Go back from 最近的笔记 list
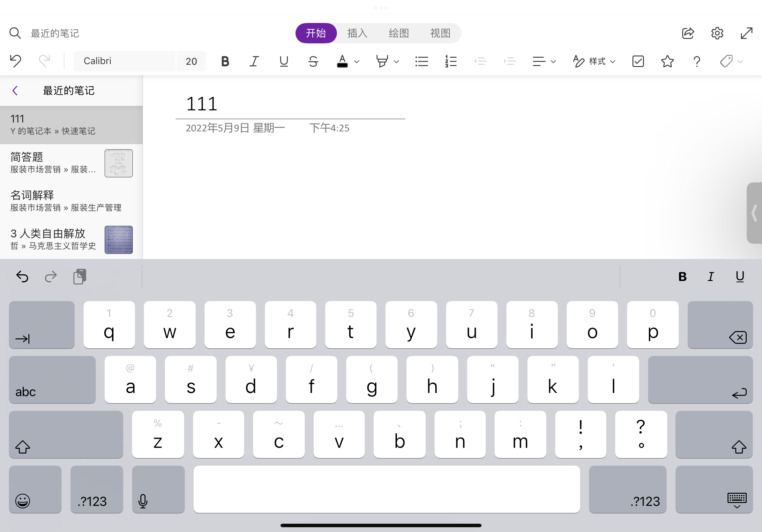Image resolution: width=762 pixels, height=532 pixels. (15, 91)
